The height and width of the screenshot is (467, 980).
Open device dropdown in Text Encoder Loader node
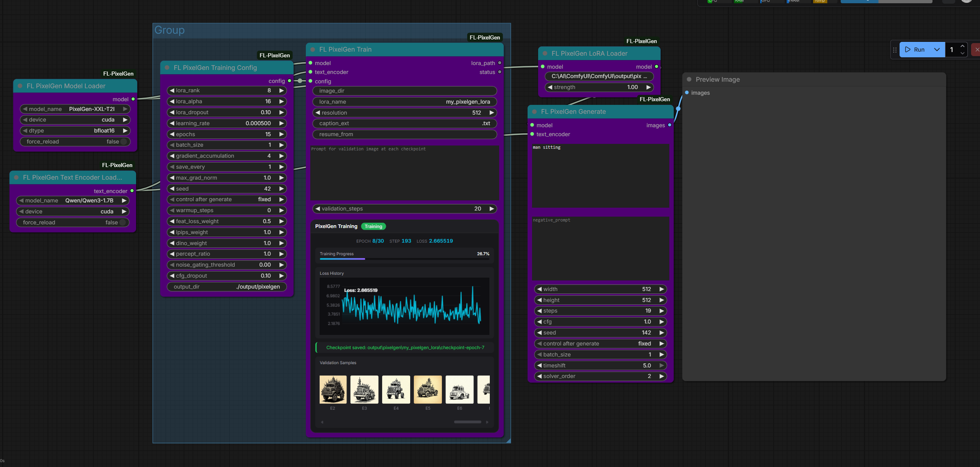click(x=73, y=212)
